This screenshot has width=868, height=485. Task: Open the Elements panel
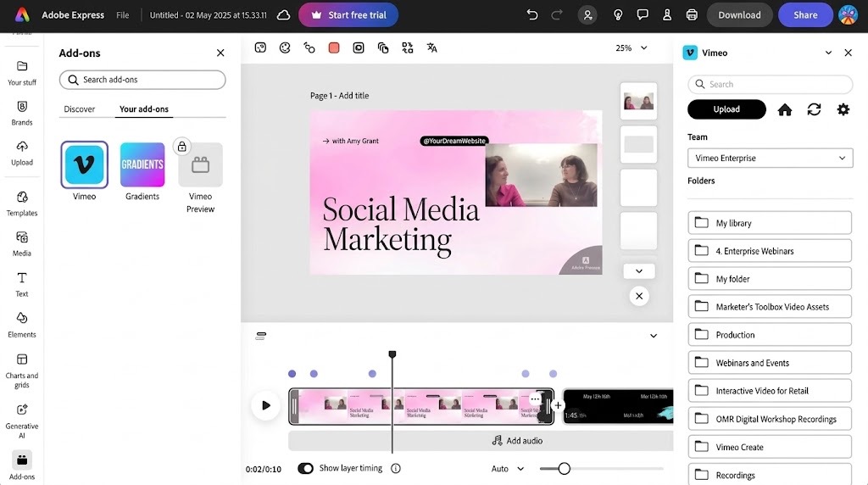click(21, 325)
